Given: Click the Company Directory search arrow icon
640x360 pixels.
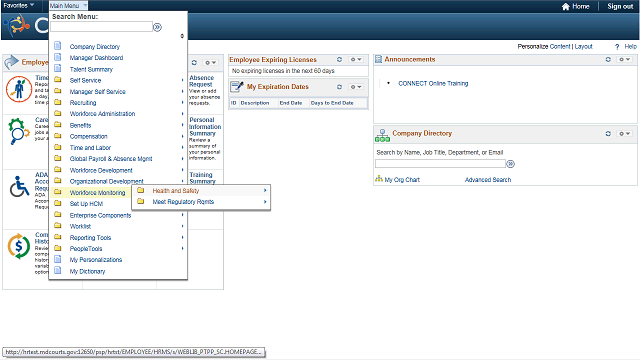Looking at the screenshot, I should point(510,164).
